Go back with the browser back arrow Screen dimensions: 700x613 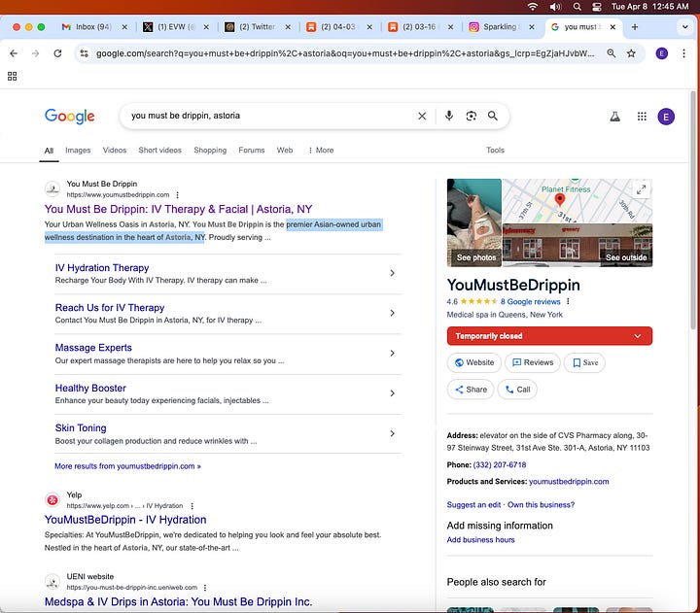click(14, 53)
